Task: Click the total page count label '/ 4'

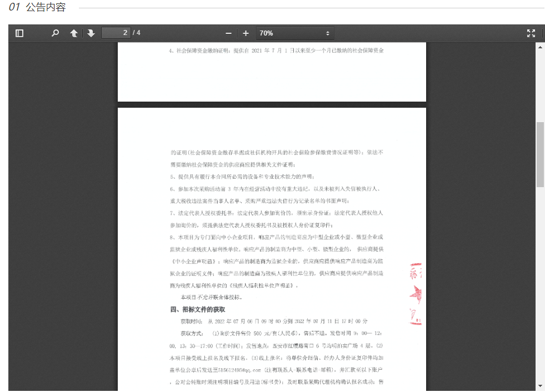Action: pos(136,33)
